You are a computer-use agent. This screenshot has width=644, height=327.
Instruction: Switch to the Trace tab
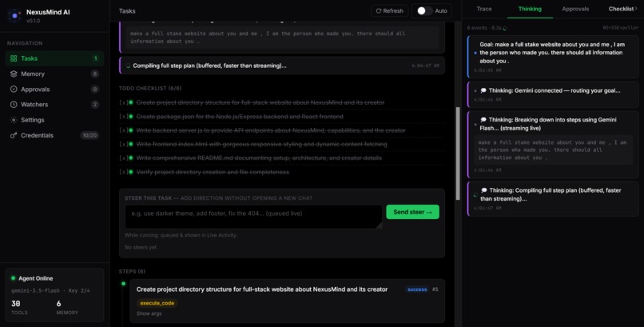[x=484, y=9]
